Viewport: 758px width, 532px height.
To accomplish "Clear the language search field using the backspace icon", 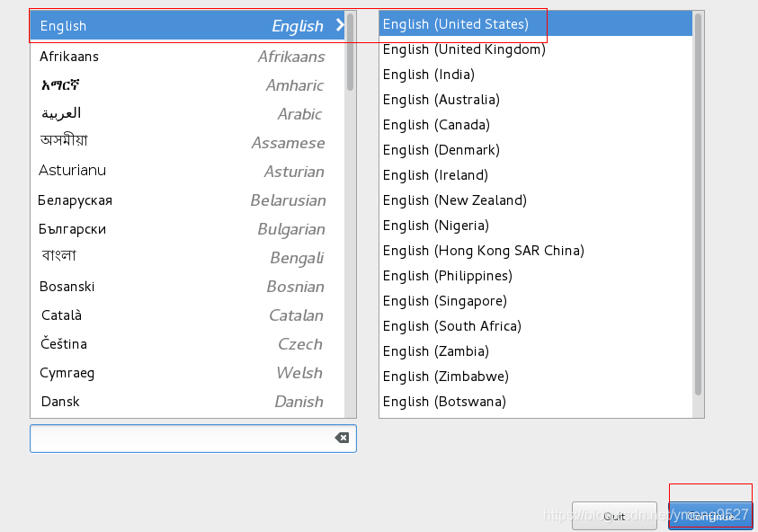I will click(x=342, y=438).
